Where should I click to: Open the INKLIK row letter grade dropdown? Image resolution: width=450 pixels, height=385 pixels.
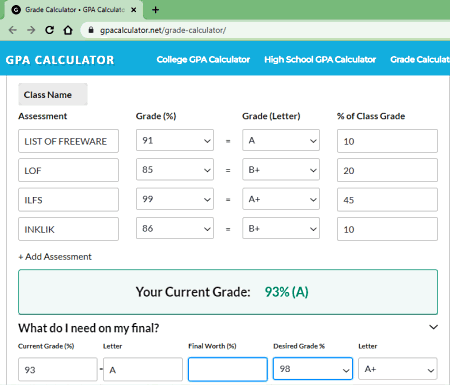[x=281, y=228]
